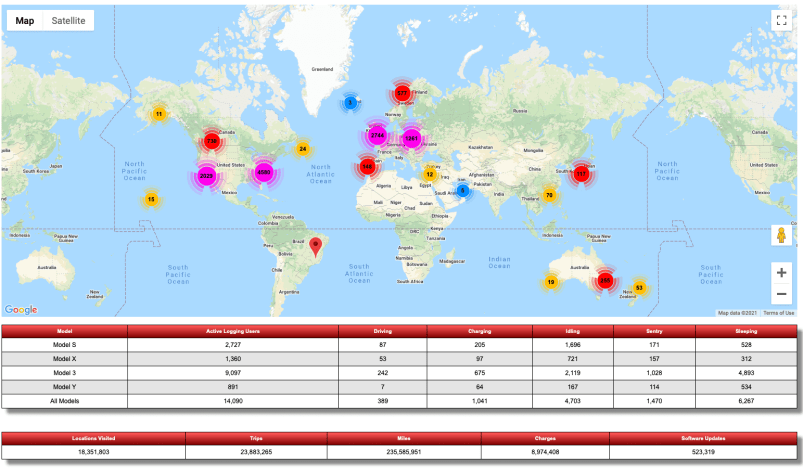
Task: Select the Model 3 row label
Action: coord(65,373)
